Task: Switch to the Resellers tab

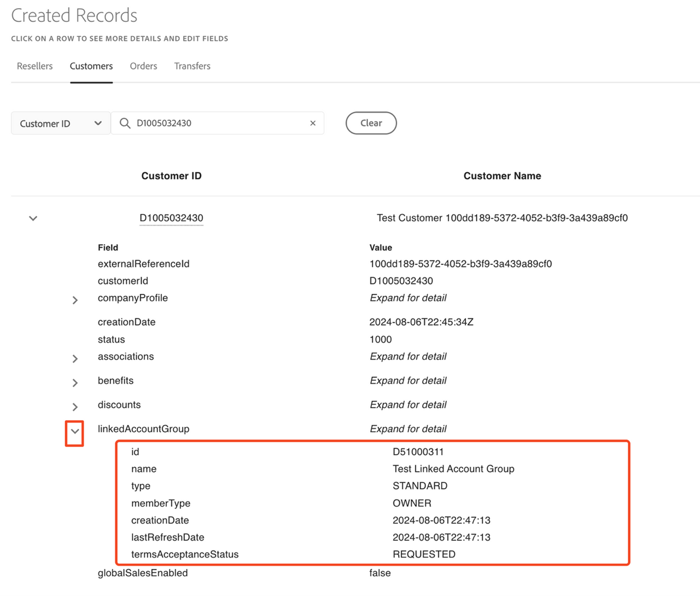Action: click(34, 66)
